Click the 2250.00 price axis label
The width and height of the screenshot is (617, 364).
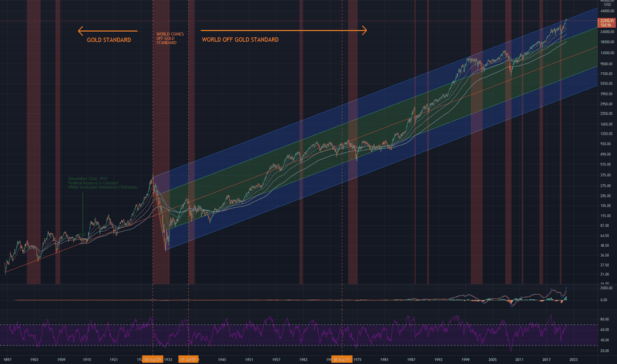click(607, 114)
